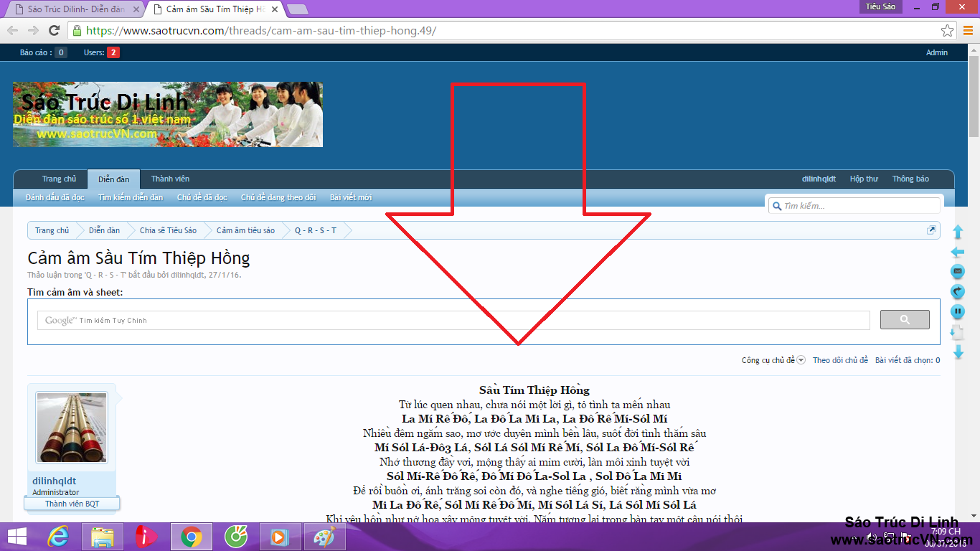Click the envelope floating icon
This screenshot has height=551, width=980.
pyautogui.click(x=957, y=272)
